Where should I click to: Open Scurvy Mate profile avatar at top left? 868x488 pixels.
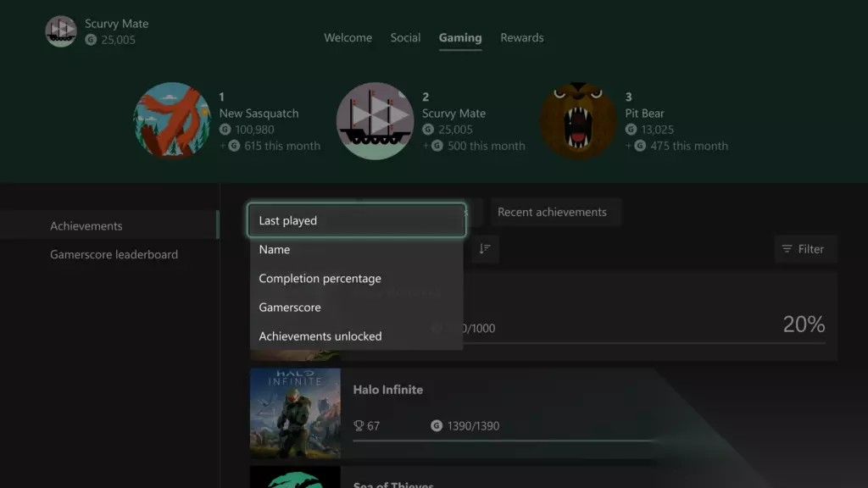tap(61, 31)
